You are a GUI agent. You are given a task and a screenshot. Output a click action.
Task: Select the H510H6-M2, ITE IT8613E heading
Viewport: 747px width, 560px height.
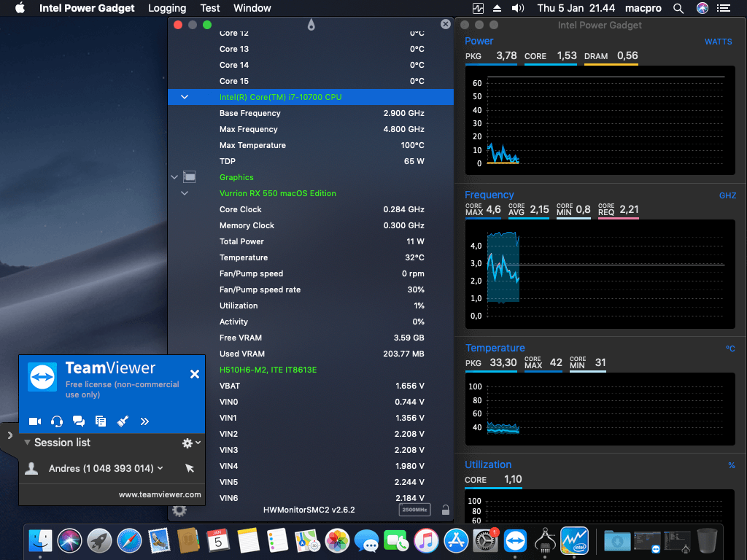tap(268, 370)
